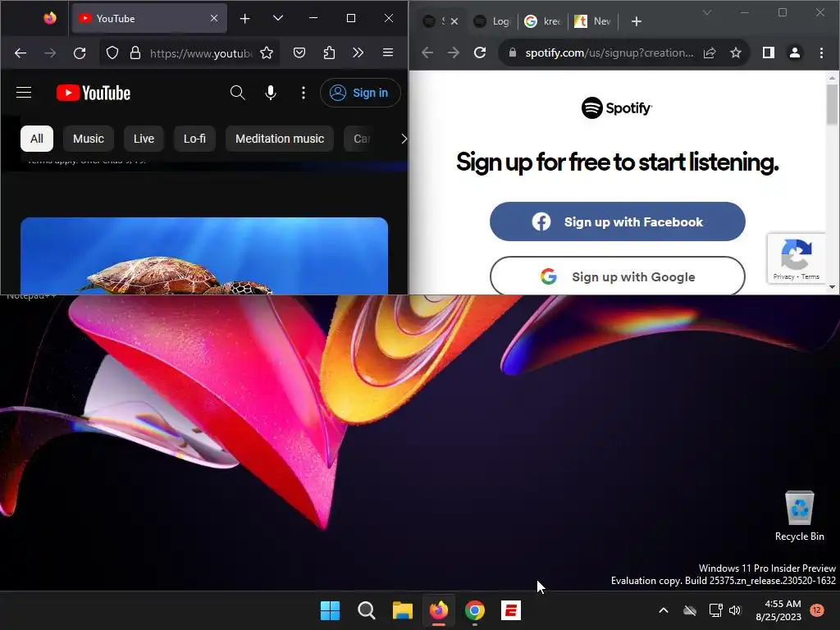Click the Firefox forward arrow
Image resolution: width=840 pixels, height=630 pixels.
(50, 53)
